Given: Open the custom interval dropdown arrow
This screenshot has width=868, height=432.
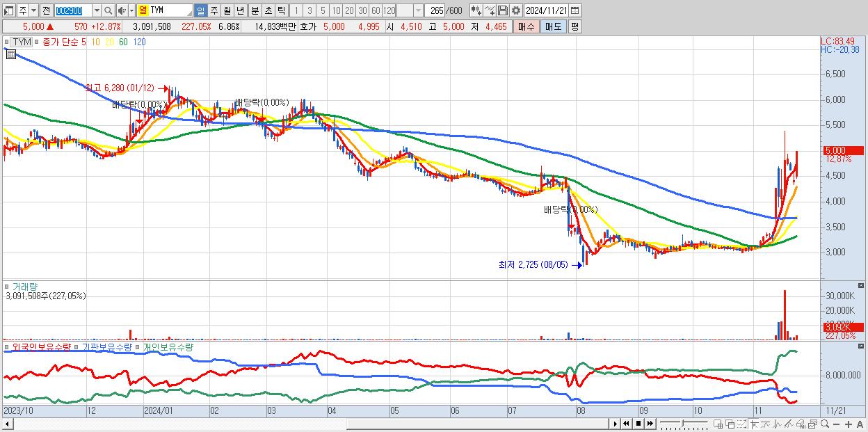Looking at the screenshot, I should [418, 10].
